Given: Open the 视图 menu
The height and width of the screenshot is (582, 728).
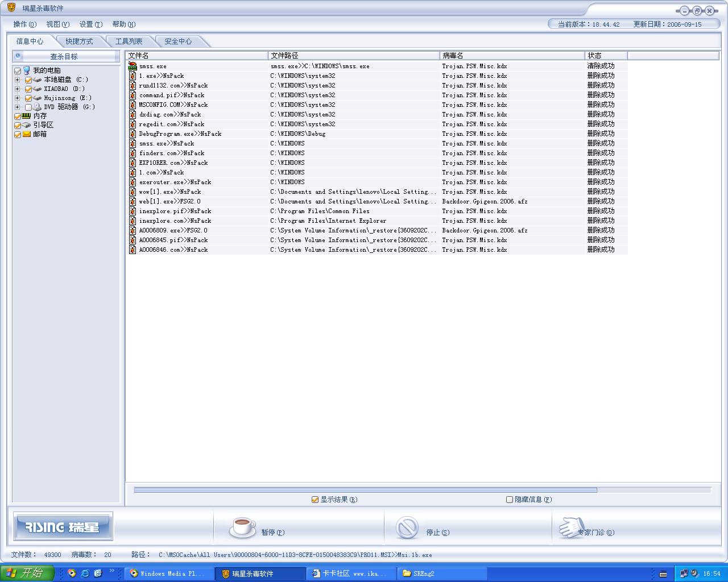Looking at the screenshot, I should pyautogui.click(x=57, y=24).
